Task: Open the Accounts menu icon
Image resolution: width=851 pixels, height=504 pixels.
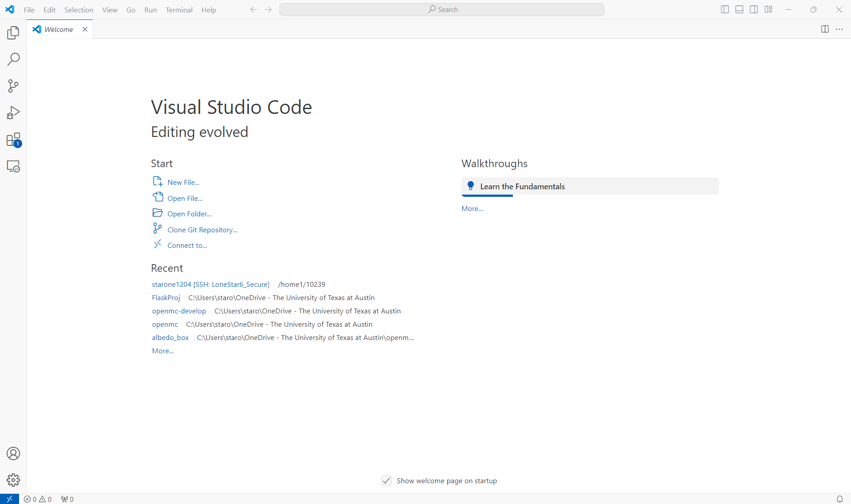Action: pos(13,453)
